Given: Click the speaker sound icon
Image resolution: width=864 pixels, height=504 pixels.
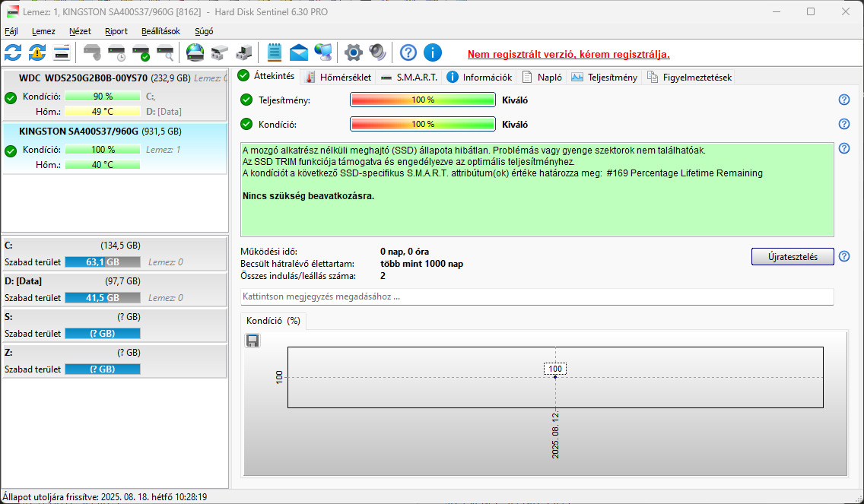Looking at the screenshot, I should [x=377, y=53].
